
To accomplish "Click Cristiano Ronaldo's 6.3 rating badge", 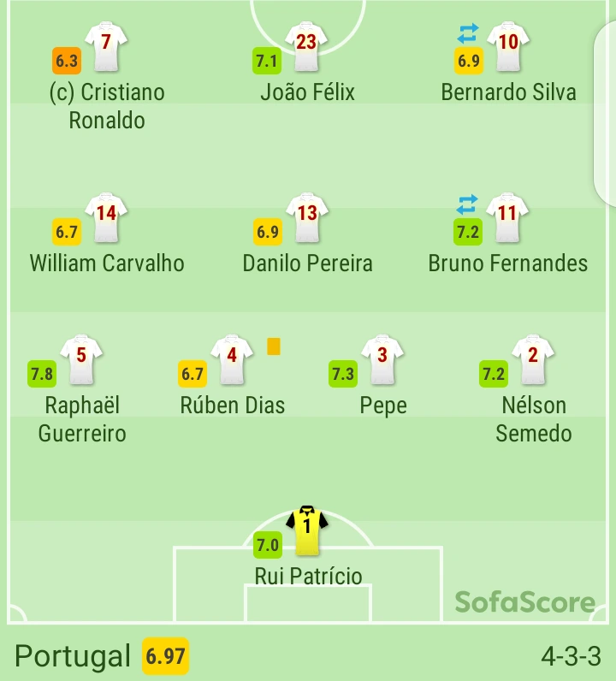I will click(66, 61).
